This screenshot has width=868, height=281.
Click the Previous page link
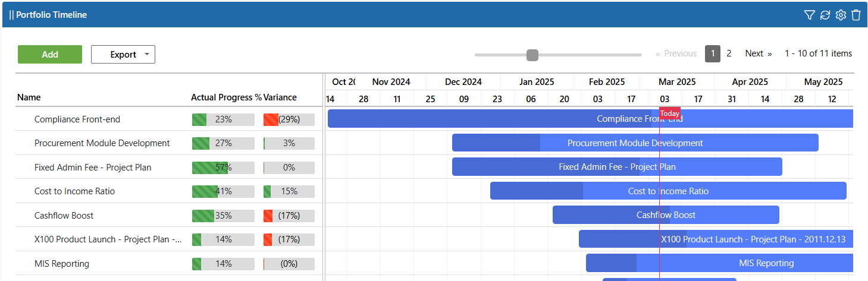coord(676,53)
